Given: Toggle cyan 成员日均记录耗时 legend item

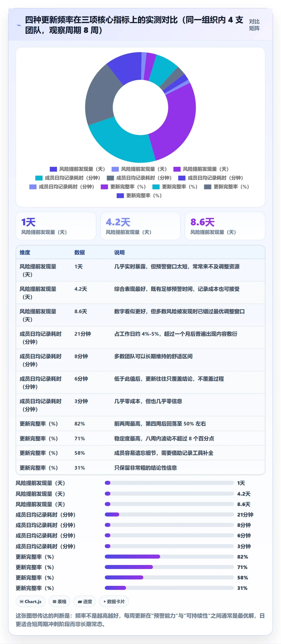Looking at the screenshot, I should [68, 178].
